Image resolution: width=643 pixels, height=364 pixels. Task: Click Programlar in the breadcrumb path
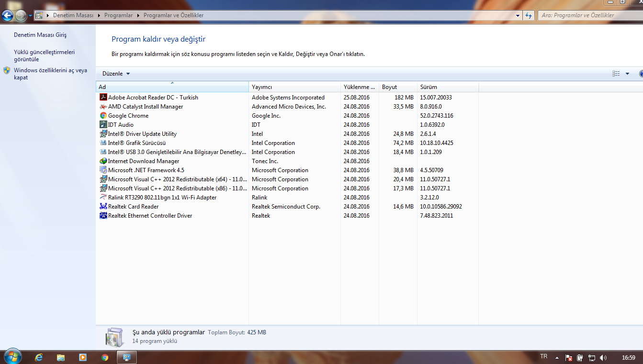[x=118, y=15]
